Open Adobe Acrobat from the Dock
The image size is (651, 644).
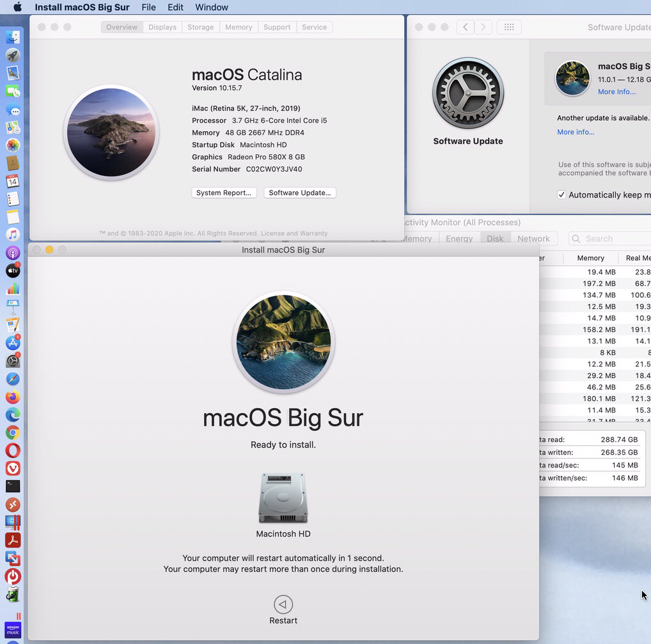(x=13, y=540)
